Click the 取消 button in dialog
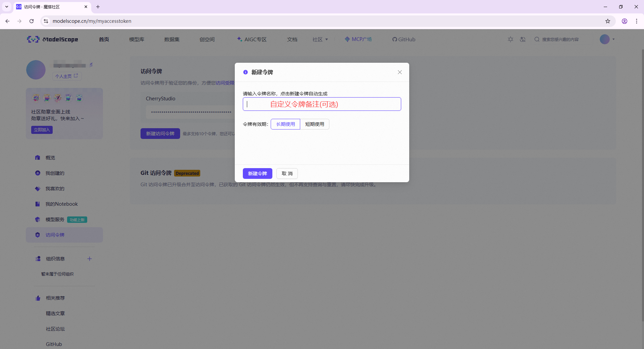The image size is (644, 349). (x=287, y=173)
